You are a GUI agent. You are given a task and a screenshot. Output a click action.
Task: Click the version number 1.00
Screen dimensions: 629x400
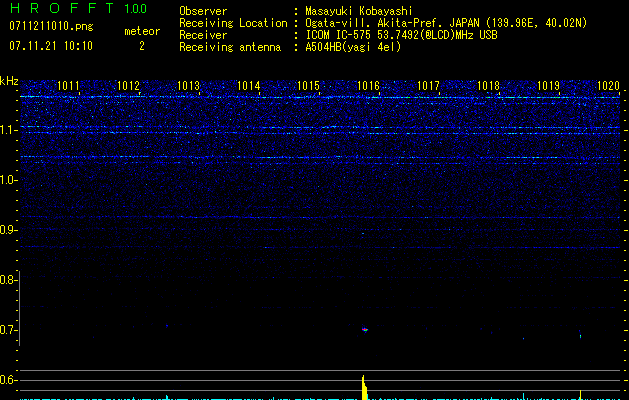tap(133, 8)
